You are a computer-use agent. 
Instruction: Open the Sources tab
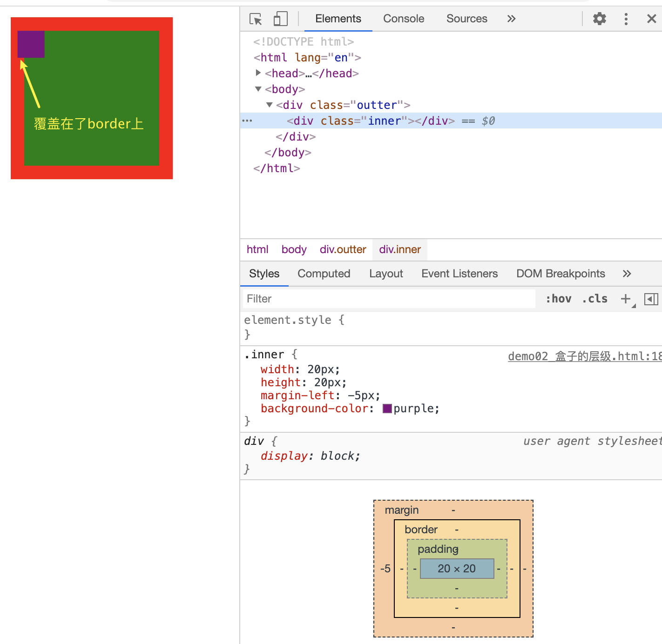467,19
